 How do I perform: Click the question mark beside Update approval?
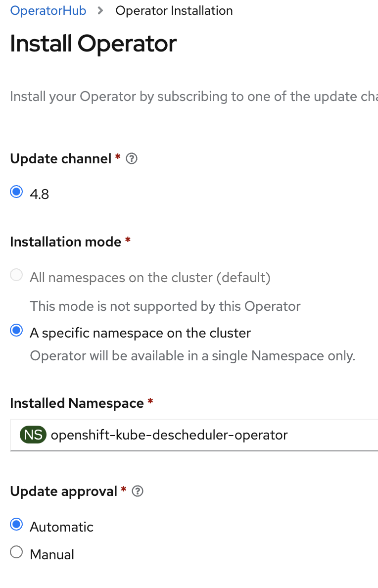pyautogui.click(x=137, y=491)
